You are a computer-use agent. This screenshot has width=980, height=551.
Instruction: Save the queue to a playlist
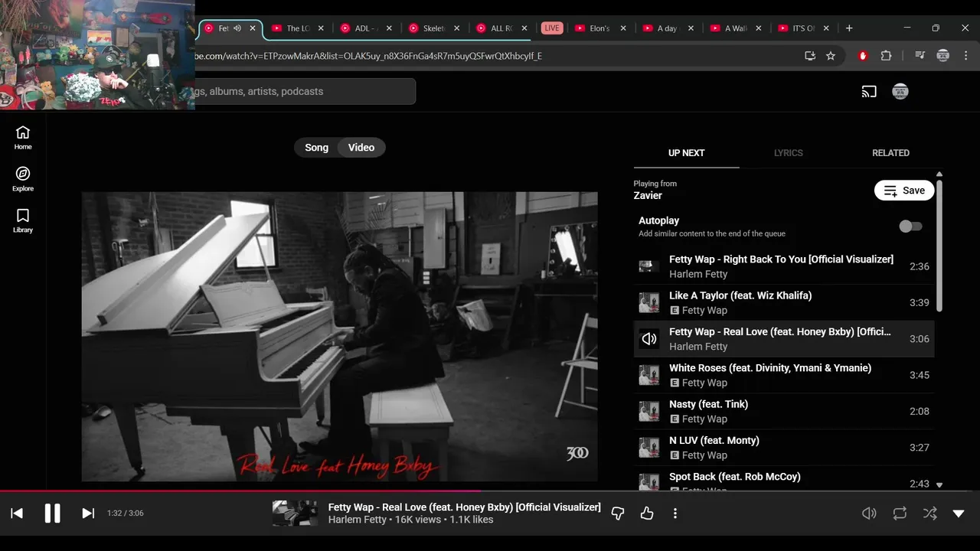point(904,191)
